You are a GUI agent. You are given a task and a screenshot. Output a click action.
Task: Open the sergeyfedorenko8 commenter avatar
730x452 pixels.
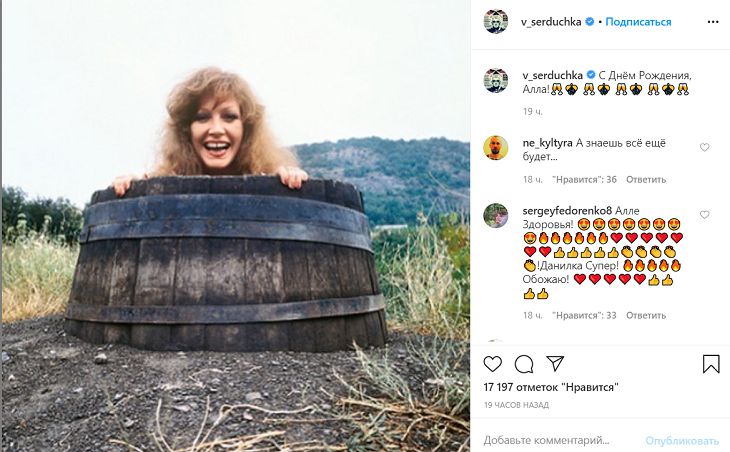click(496, 215)
